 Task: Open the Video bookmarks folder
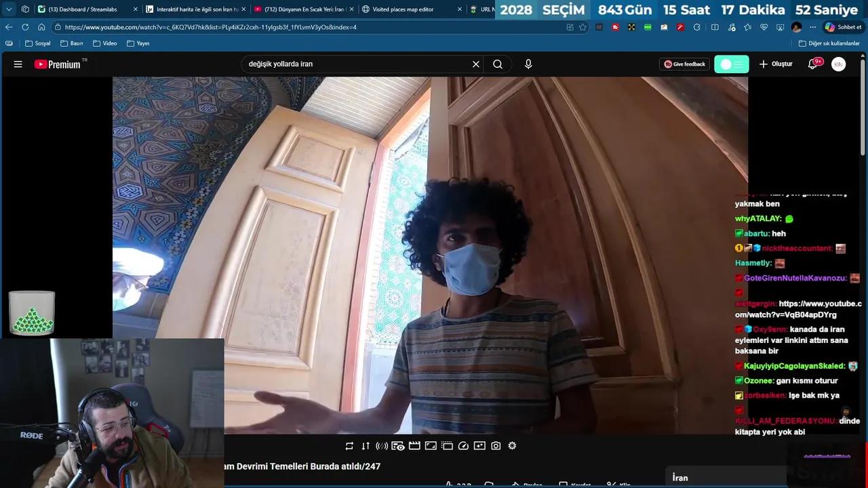[x=104, y=43]
